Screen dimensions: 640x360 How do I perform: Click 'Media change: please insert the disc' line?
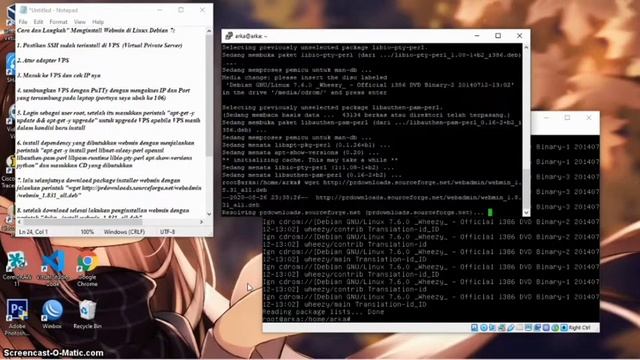point(304,78)
